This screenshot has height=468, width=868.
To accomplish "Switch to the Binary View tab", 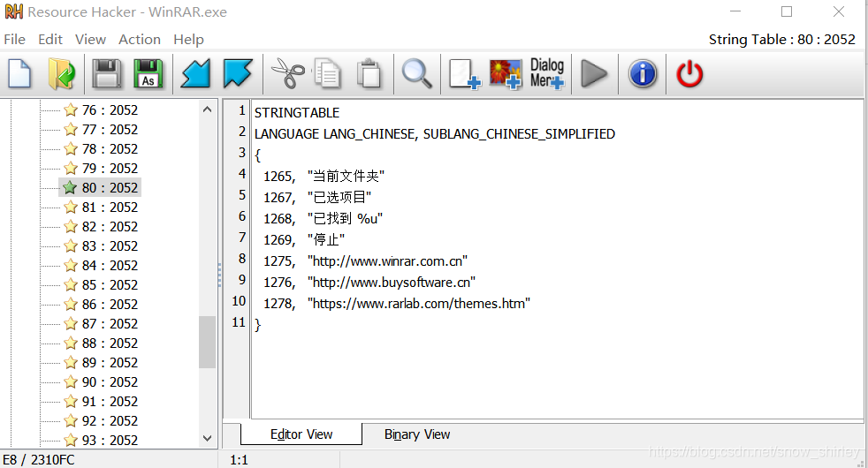I will (x=417, y=434).
